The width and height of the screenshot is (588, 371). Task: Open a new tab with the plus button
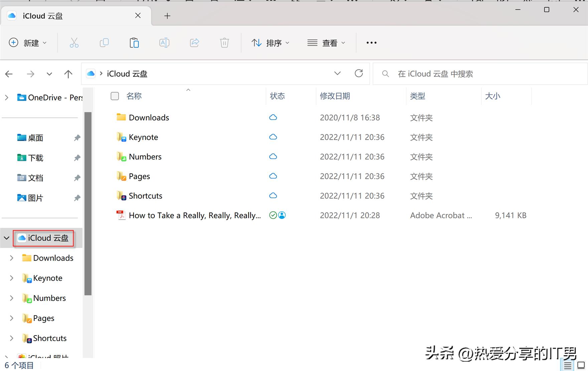[x=167, y=16]
